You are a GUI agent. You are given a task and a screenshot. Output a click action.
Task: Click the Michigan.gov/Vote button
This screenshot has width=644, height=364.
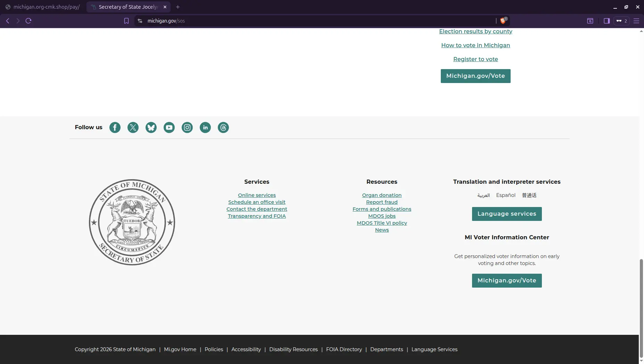475,76
